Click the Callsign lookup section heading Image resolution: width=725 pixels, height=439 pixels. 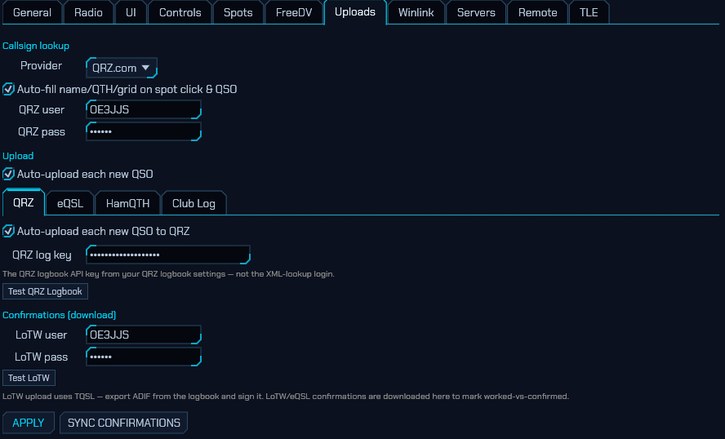point(36,46)
